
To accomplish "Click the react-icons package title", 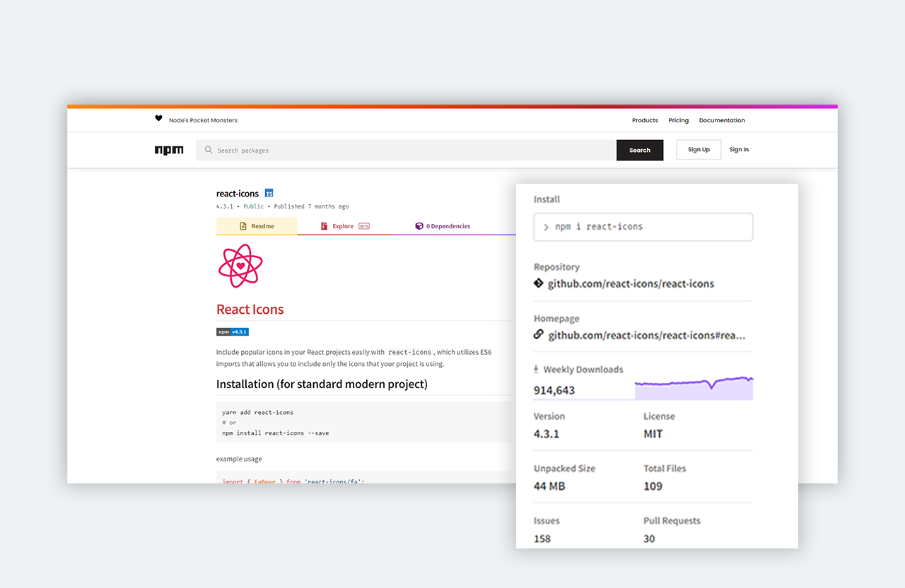I will click(238, 193).
